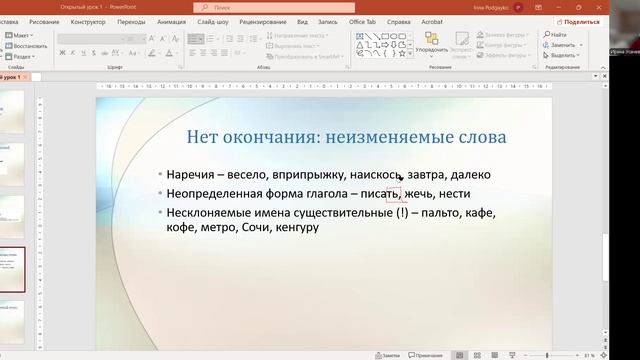Viewport: 640px width, 360px height.
Task: Open Заметки notes pane
Action: [x=387, y=356]
